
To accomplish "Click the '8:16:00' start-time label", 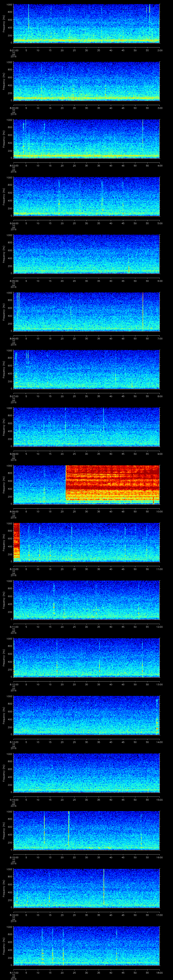I will click(x=14, y=915).
